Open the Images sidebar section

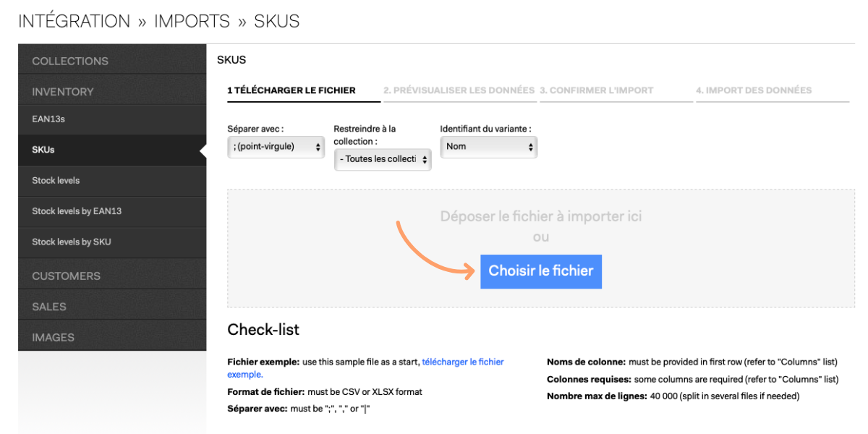pos(112,337)
